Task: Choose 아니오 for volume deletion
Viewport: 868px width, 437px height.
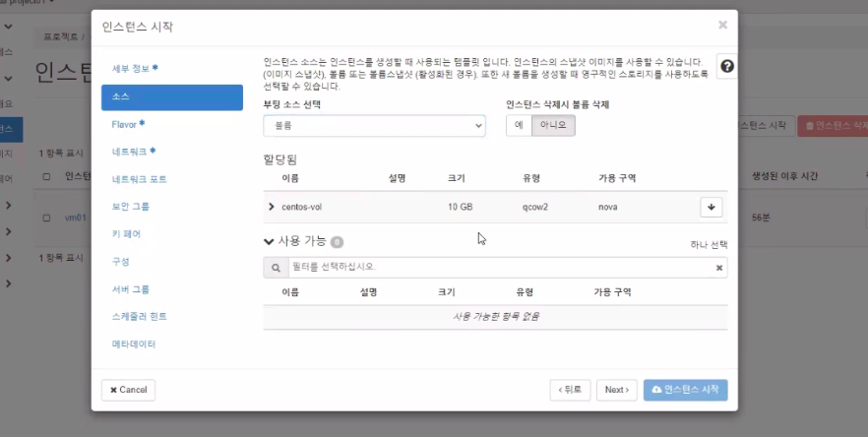Action: coord(553,125)
